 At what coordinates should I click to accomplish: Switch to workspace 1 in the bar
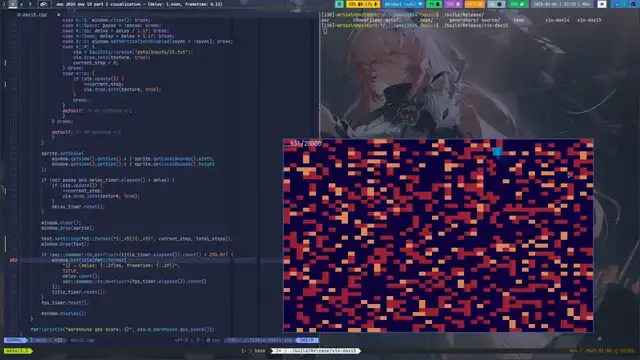point(4,4)
